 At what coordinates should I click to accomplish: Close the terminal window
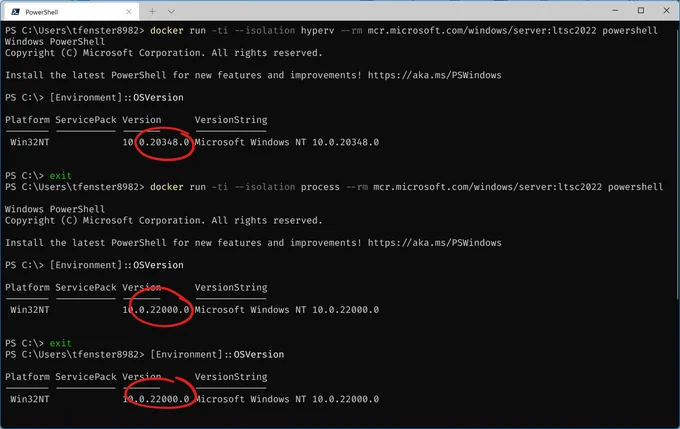[667, 10]
